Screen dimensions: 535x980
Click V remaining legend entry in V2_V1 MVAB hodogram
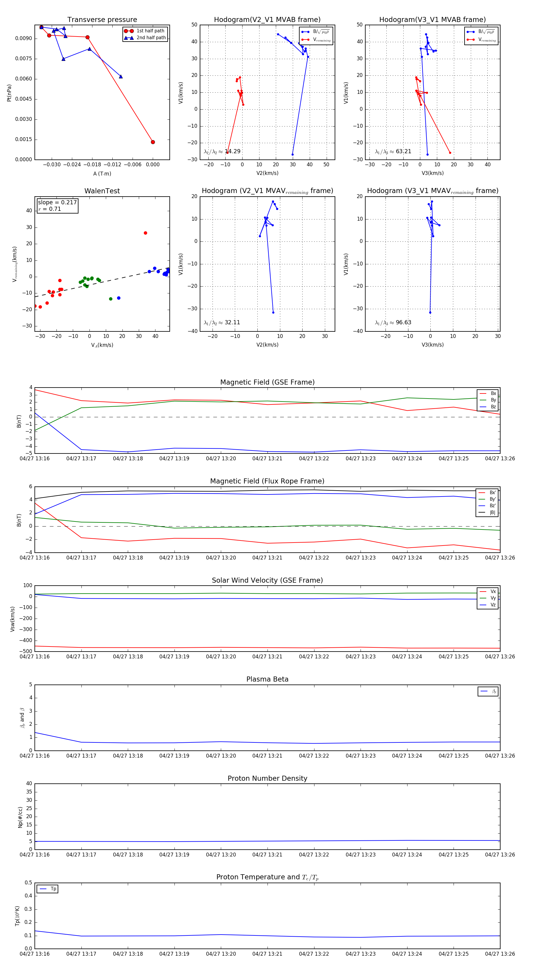point(316,39)
